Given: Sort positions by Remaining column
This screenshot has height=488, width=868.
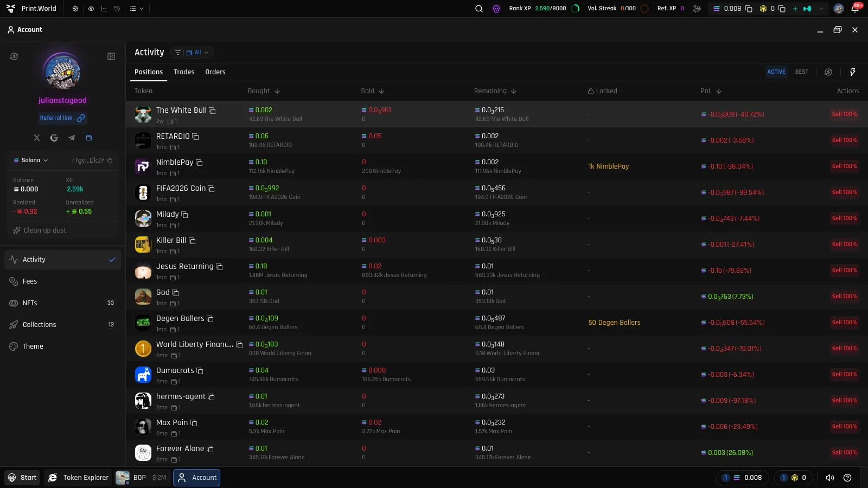Looking at the screenshot, I should 495,91.
